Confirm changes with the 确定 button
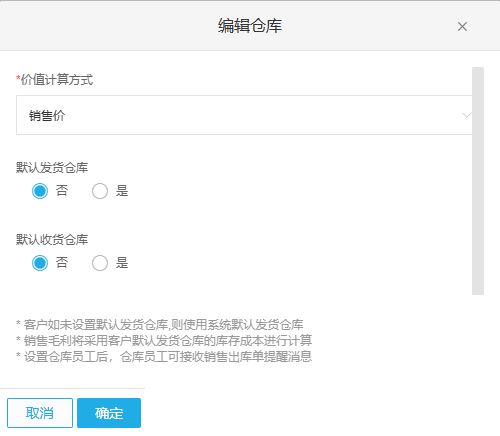The image size is (500, 436). tap(109, 413)
